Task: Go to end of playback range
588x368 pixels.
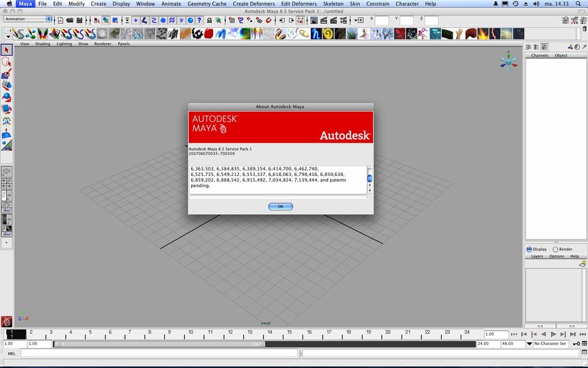Action: click(582, 334)
